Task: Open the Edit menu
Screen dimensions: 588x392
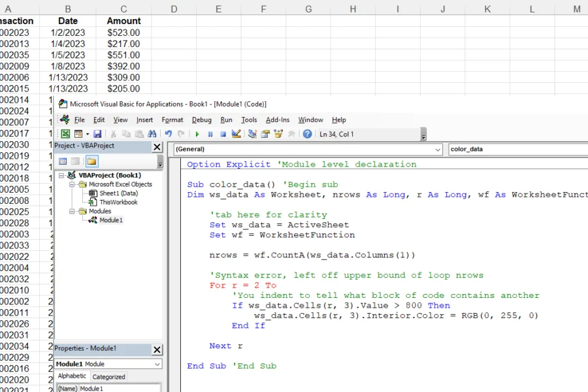Action: coord(99,120)
